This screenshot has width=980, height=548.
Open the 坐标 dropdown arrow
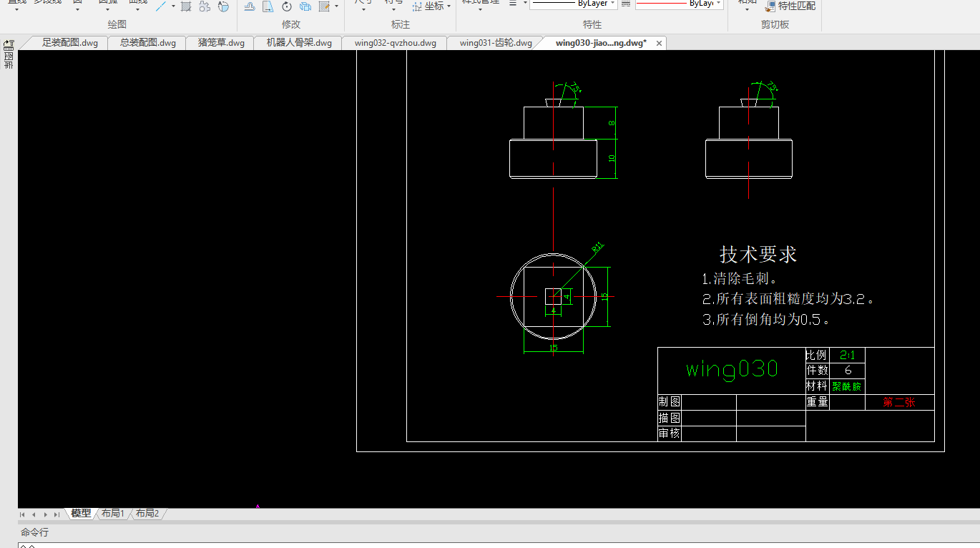pyautogui.click(x=449, y=6)
